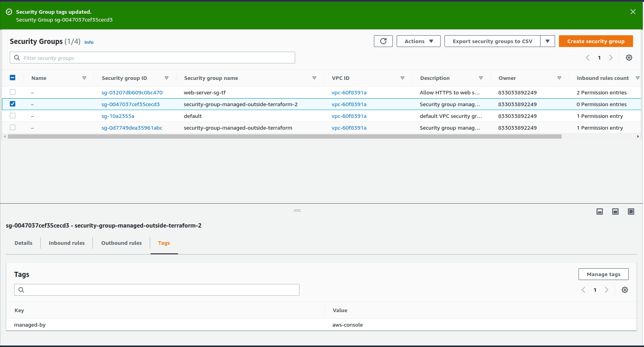Viewport: 644px width, 347px height.
Task: Select the Tags tab
Action: click(x=164, y=243)
